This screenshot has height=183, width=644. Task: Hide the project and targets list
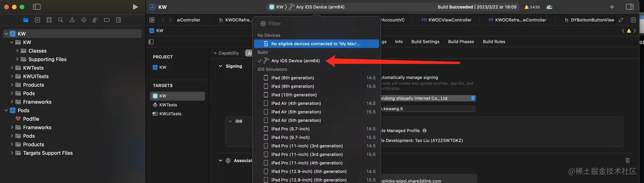(151, 42)
